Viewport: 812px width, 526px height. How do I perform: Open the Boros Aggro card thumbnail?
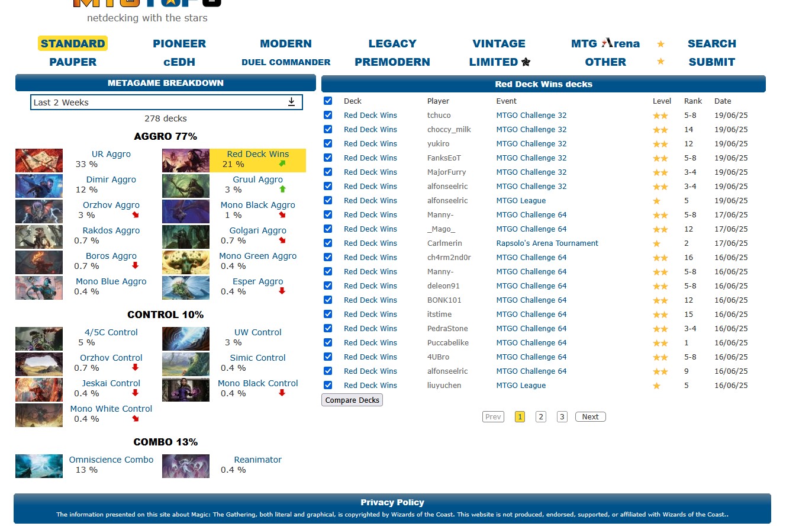coord(39,262)
